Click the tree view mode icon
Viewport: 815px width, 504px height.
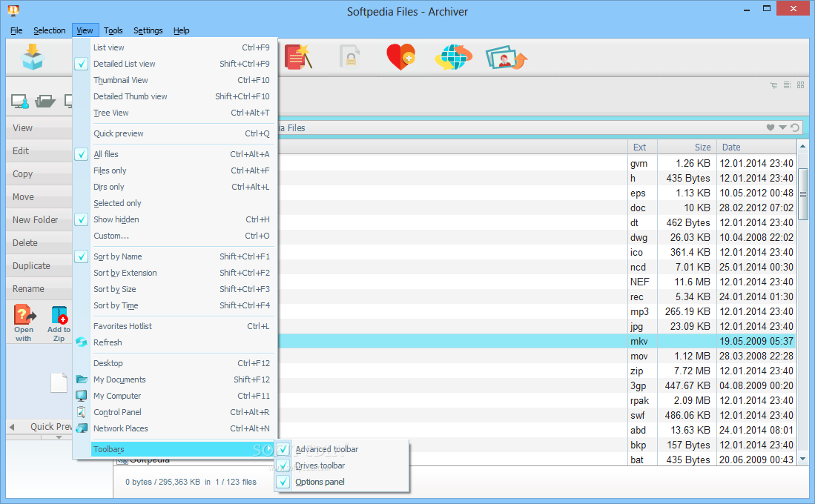[774, 84]
